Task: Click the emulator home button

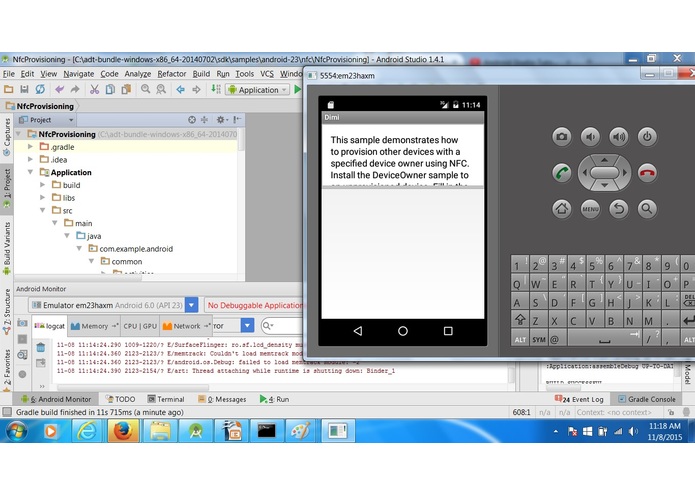Action: [562, 208]
